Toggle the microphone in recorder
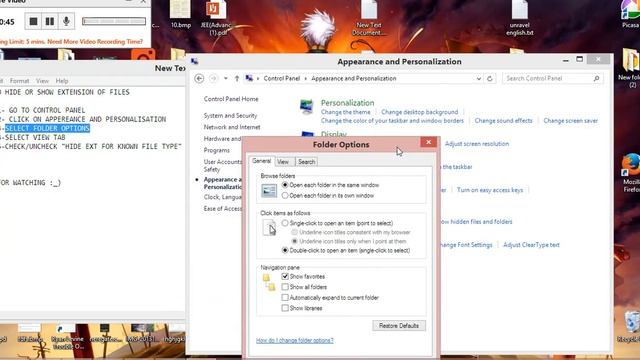Viewport: 640px width, 360px height. 66,21
